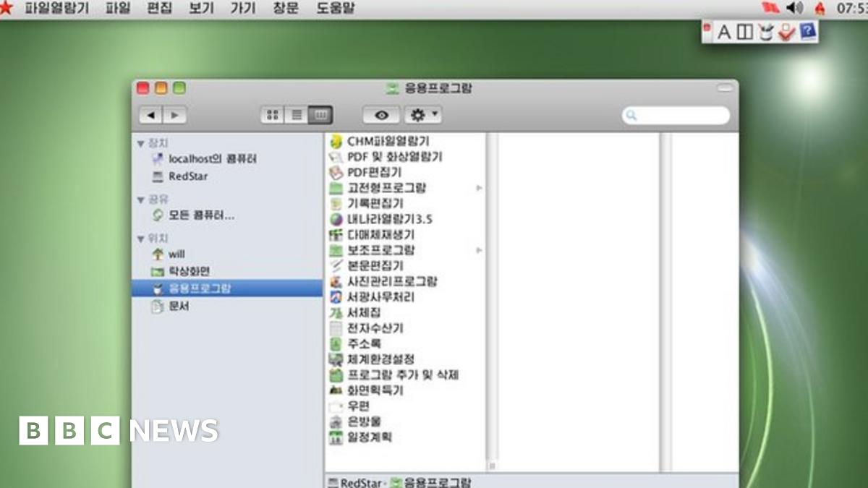868x488 pixels.
Task: Switch to icon view mode
Action: 272,115
